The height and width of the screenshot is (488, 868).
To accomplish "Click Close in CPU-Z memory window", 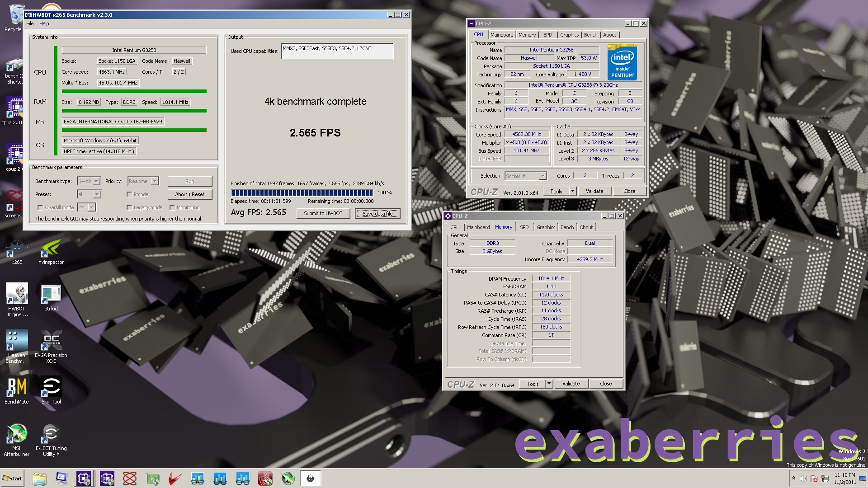I will click(x=606, y=384).
